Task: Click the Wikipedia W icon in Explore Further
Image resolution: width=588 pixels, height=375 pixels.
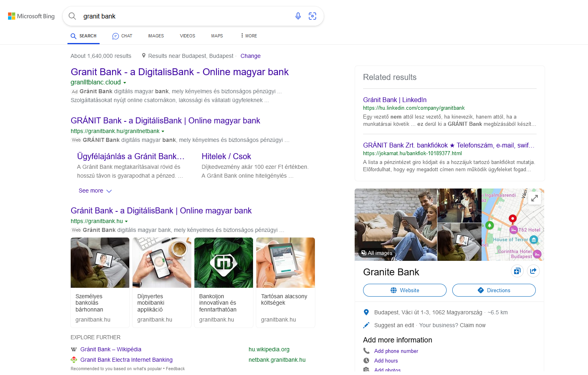Action: (x=74, y=349)
